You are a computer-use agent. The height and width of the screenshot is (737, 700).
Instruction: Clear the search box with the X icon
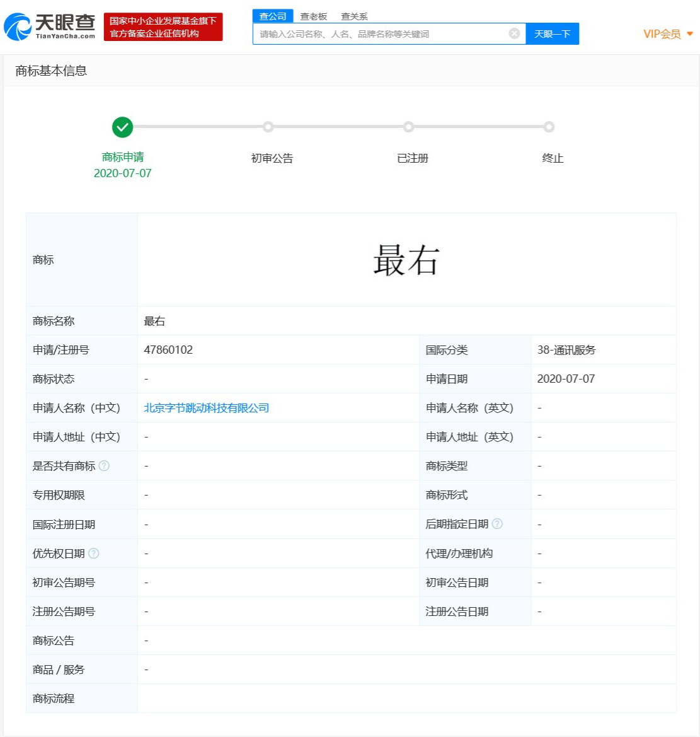[x=514, y=33]
